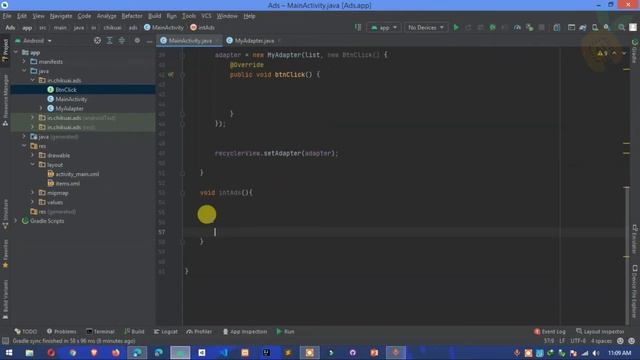Click the warnings indicator in editor
The height and width of the screenshot is (360, 640).
602,53
